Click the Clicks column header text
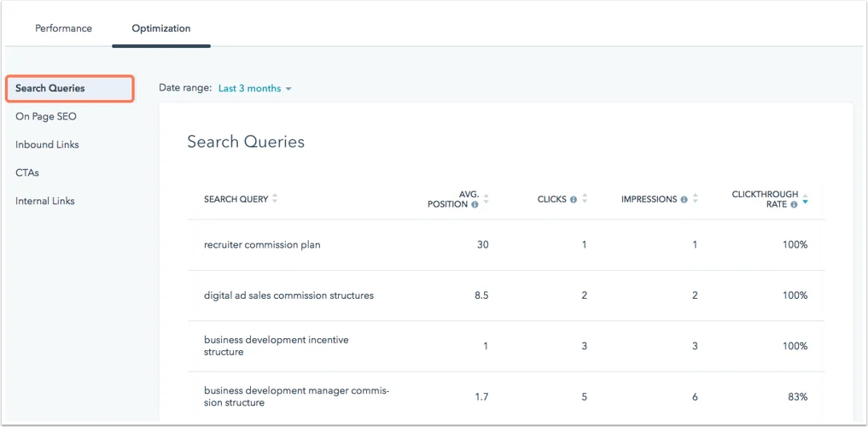 coord(552,199)
